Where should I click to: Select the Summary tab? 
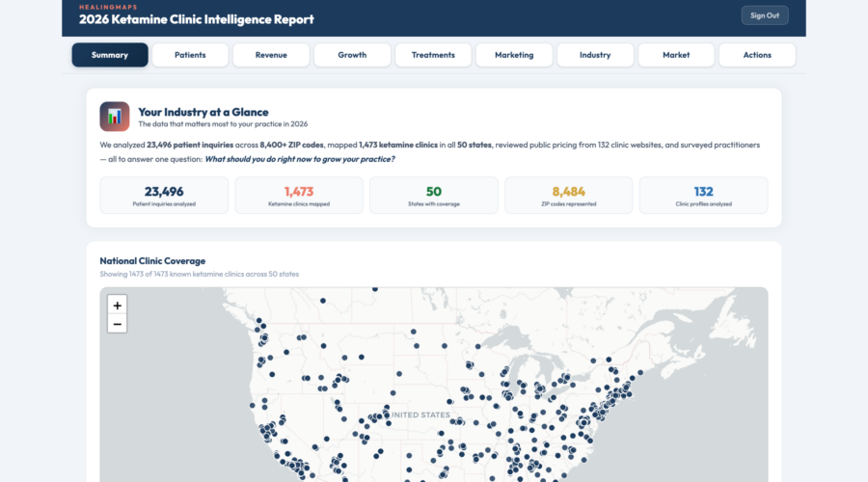pyautogui.click(x=110, y=55)
